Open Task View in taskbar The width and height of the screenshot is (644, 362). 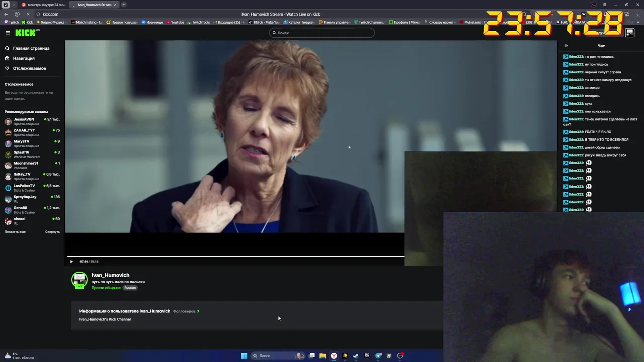312,356
